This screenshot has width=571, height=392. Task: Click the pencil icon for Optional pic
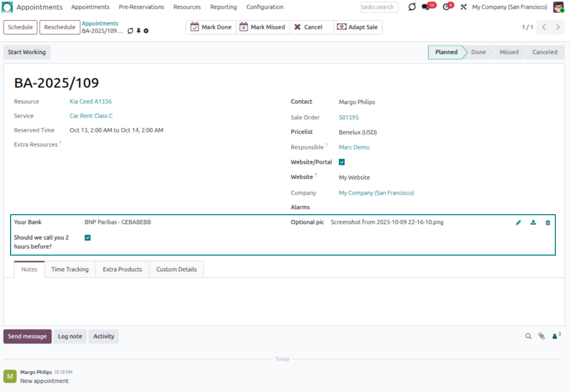tap(518, 223)
